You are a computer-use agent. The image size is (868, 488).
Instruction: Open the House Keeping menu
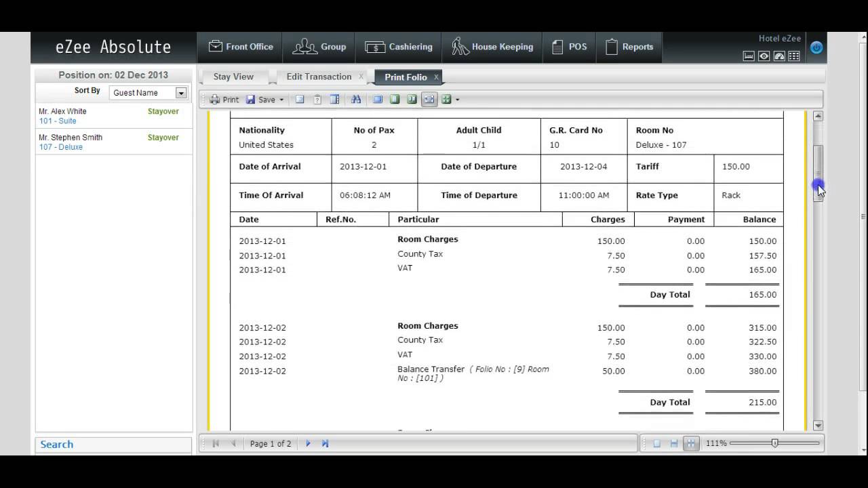click(492, 47)
